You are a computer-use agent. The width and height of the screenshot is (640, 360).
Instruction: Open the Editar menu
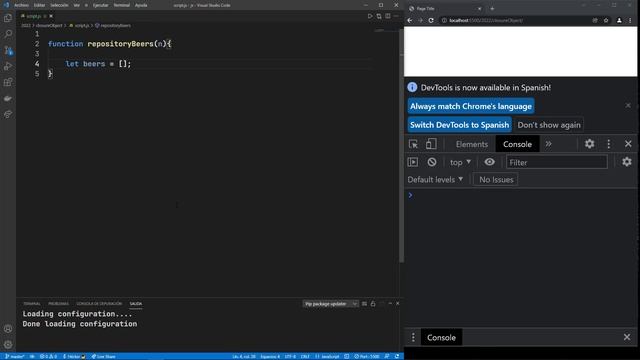(x=39, y=5)
